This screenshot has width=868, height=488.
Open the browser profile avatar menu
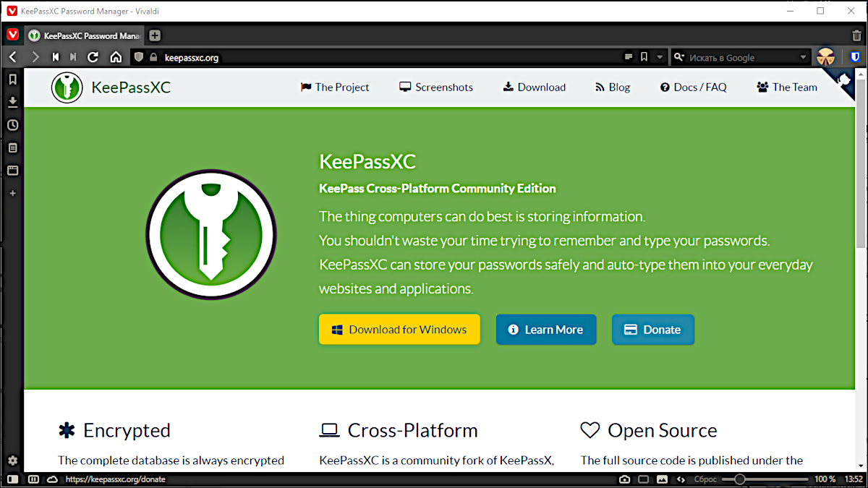[x=825, y=56]
